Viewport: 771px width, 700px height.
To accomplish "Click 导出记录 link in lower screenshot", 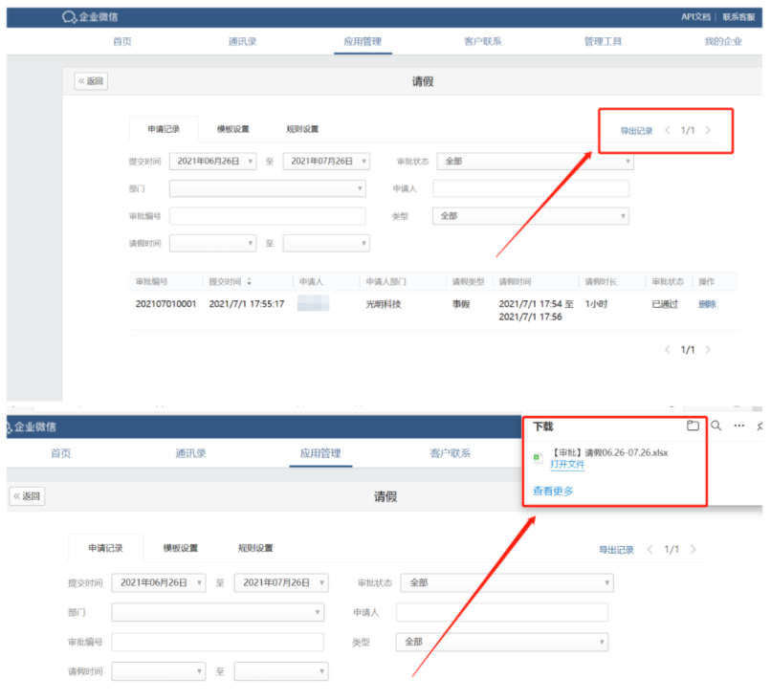I will pos(616,550).
